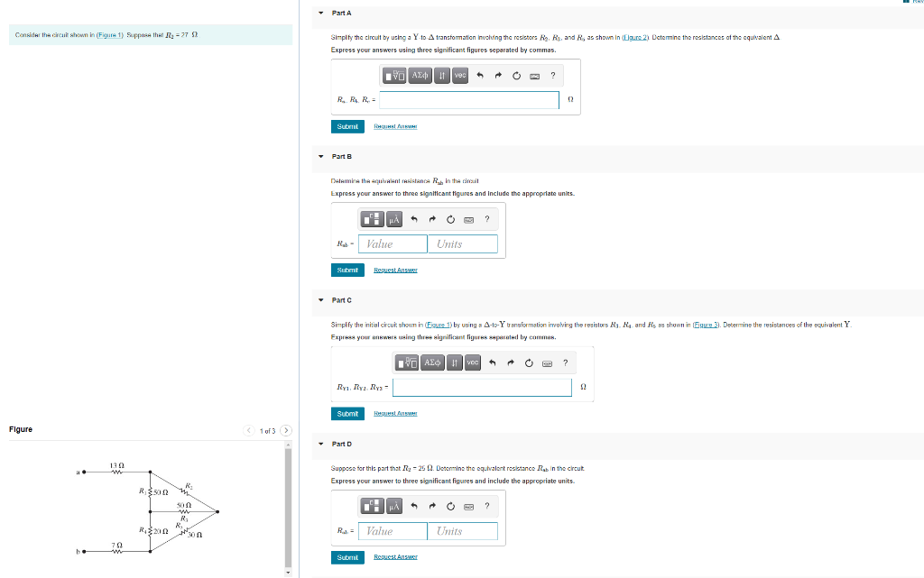Open keyboard shortcuts in Part A toolbar
Screen dimensions: 924x578
(x=534, y=76)
